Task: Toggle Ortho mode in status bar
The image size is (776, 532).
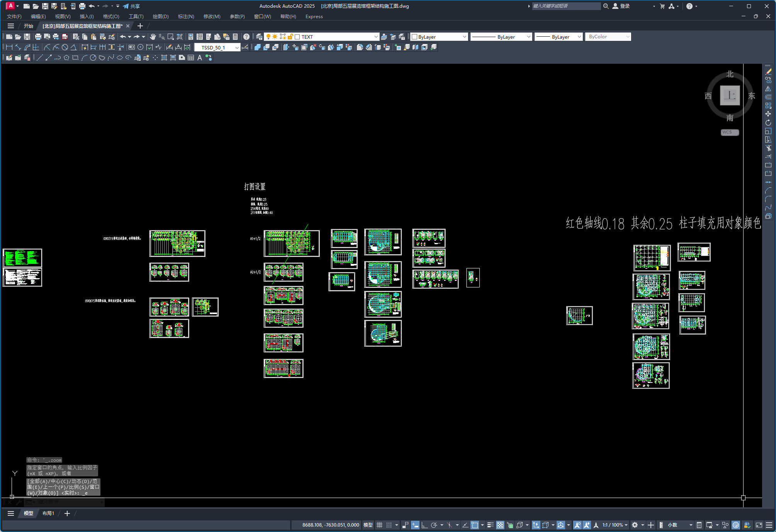Action: point(424,525)
